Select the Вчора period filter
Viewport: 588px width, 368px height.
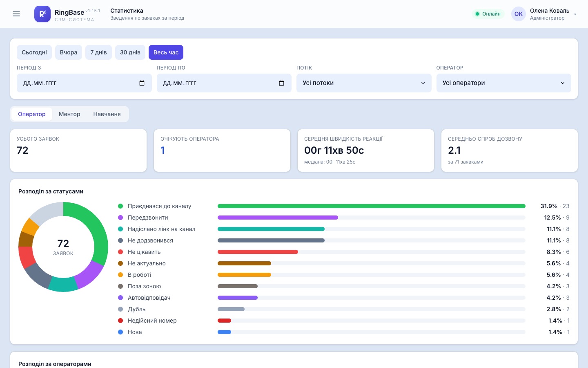point(69,52)
